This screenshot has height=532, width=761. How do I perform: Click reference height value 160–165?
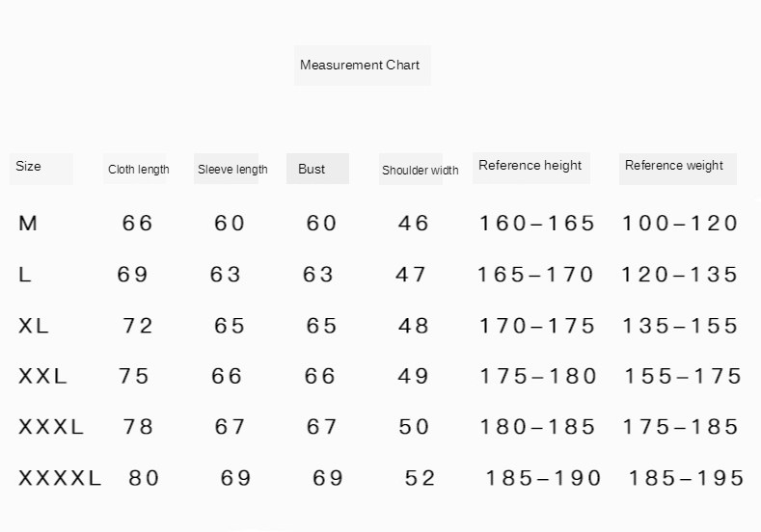(537, 224)
